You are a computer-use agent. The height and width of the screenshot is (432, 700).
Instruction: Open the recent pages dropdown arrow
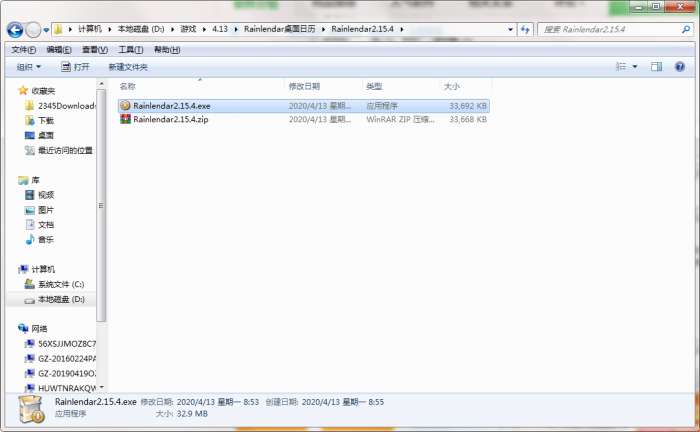tap(46, 30)
